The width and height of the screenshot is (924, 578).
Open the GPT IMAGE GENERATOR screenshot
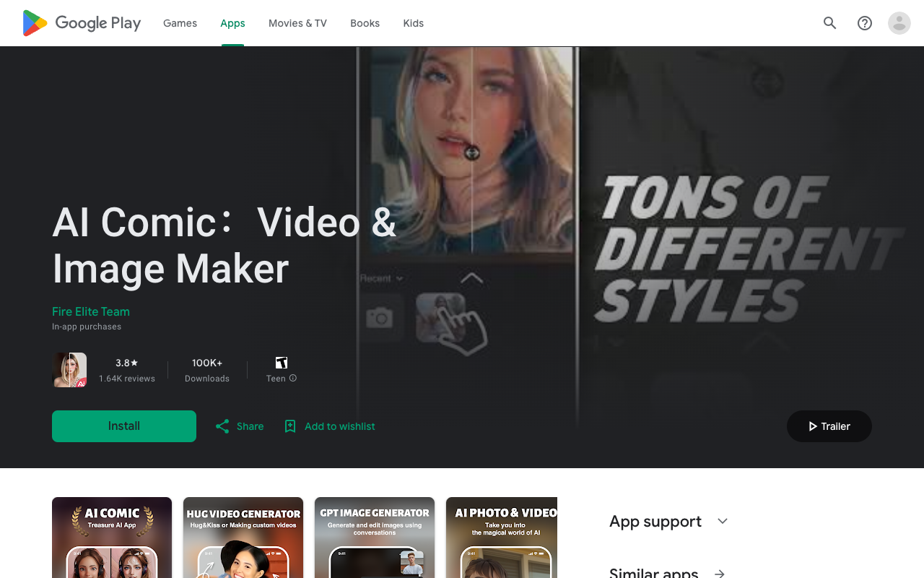point(375,538)
